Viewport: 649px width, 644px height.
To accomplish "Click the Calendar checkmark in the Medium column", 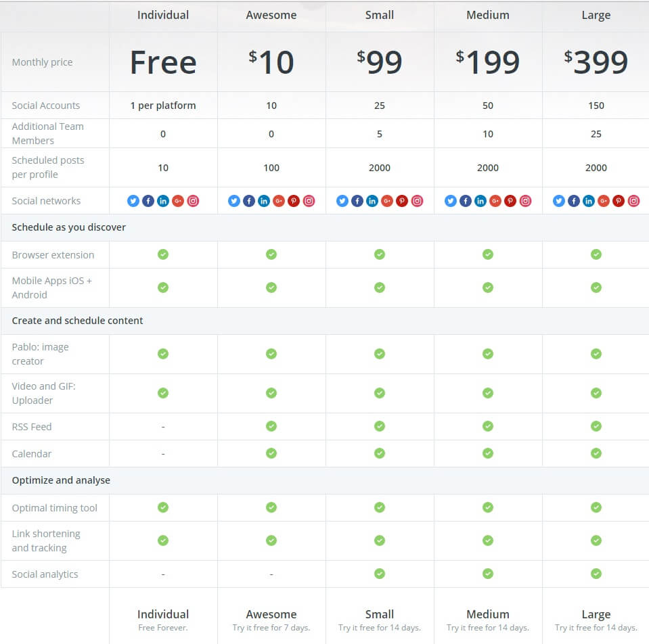I will coord(488,453).
